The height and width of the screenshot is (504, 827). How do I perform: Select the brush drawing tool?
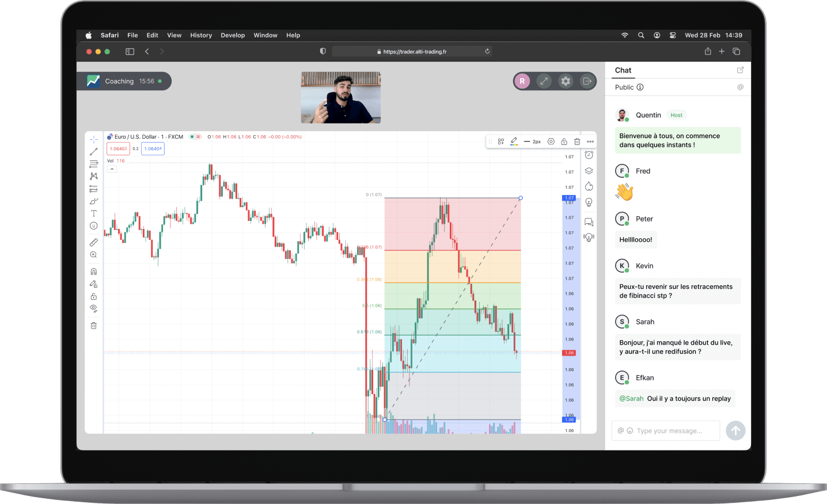(x=93, y=201)
